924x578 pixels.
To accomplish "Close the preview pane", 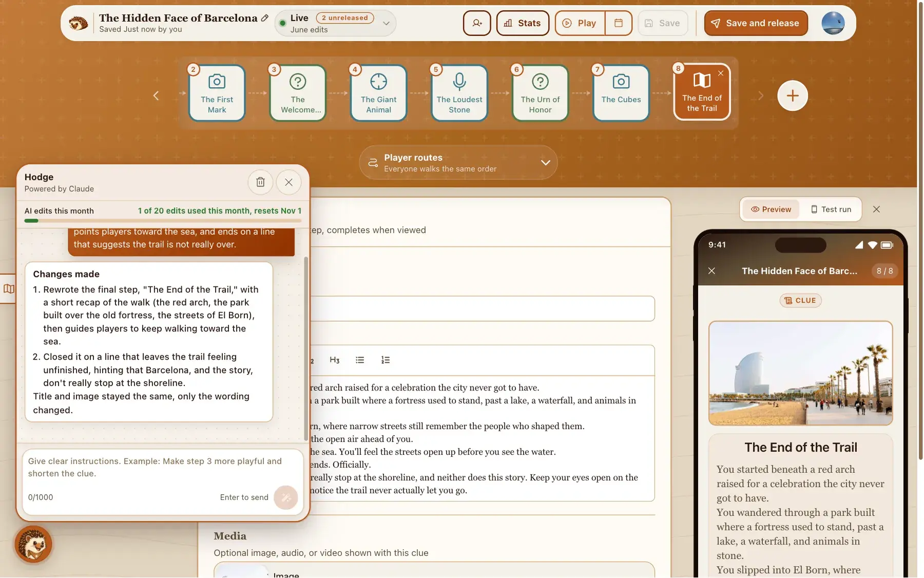I will [876, 209].
